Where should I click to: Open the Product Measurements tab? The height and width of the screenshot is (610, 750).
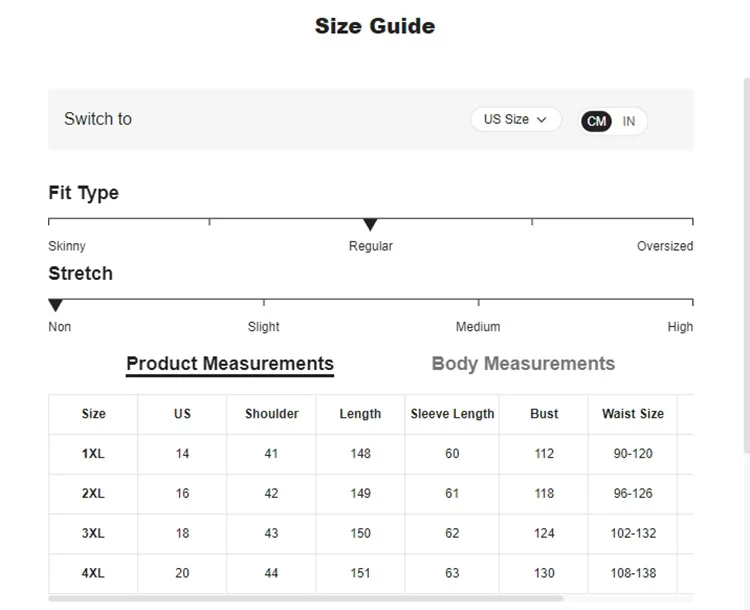(x=230, y=364)
